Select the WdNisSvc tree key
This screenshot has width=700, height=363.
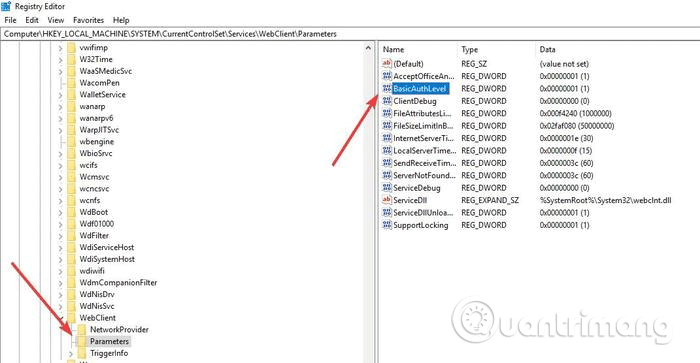[97, 306]
